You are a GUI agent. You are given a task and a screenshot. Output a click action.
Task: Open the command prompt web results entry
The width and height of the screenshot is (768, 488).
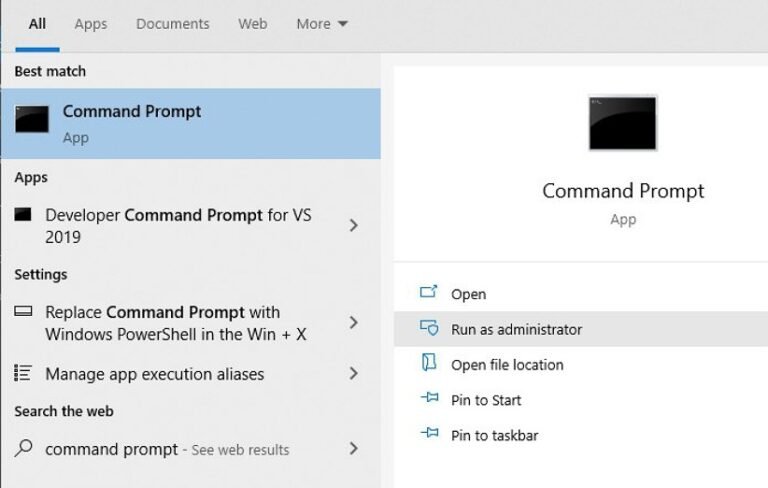pos(166,449)
